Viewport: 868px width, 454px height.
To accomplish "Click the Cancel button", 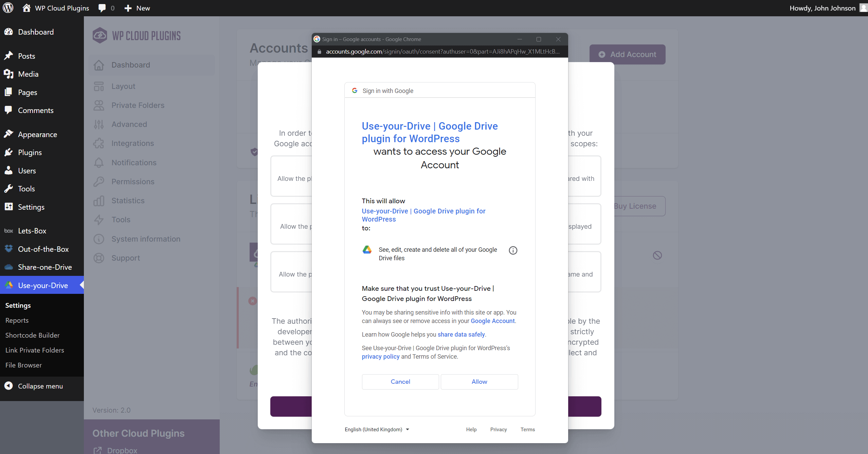I will (x=400, y=381).
